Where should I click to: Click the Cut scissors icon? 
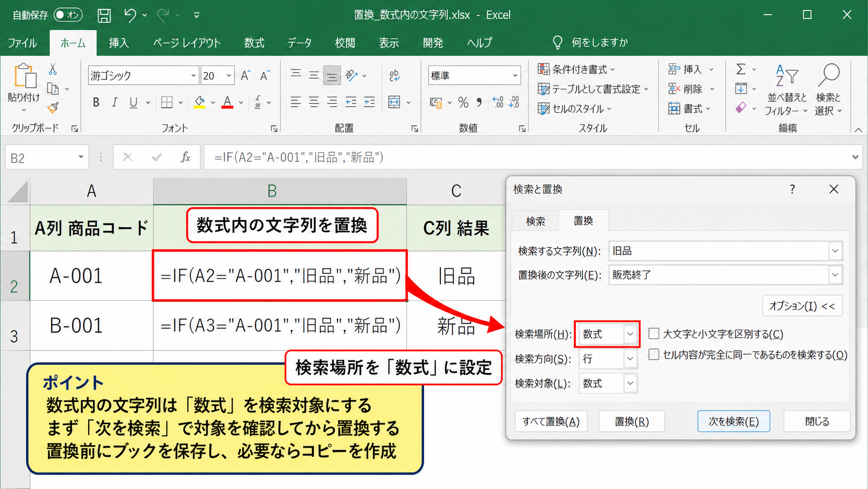(x=53, y=69)
